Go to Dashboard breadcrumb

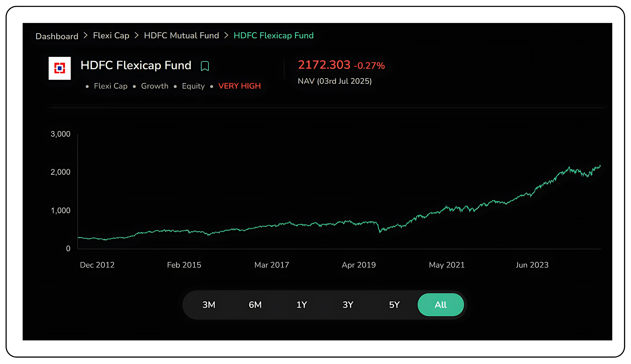pos(57,36)
